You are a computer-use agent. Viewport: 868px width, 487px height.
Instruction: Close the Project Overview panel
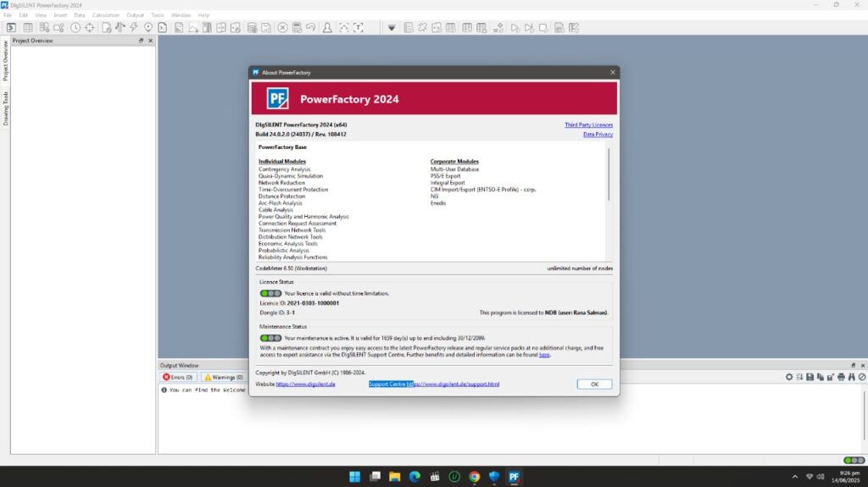[151, 41]
